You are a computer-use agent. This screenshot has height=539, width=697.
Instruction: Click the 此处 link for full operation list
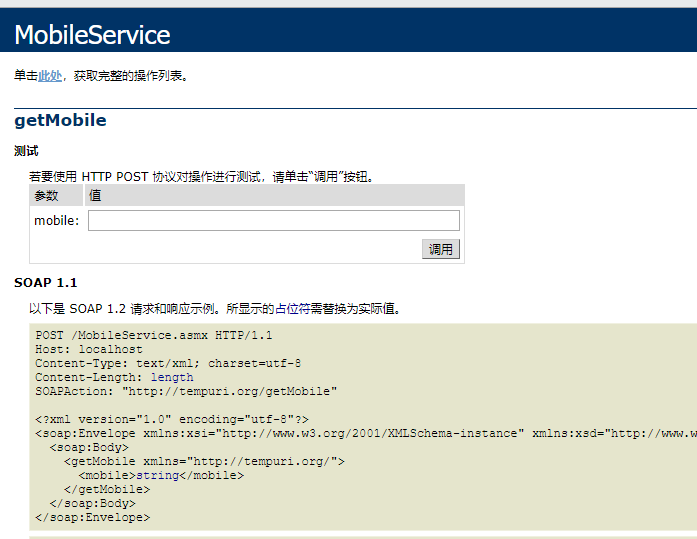pyautogui.click(x=50, y=76)
